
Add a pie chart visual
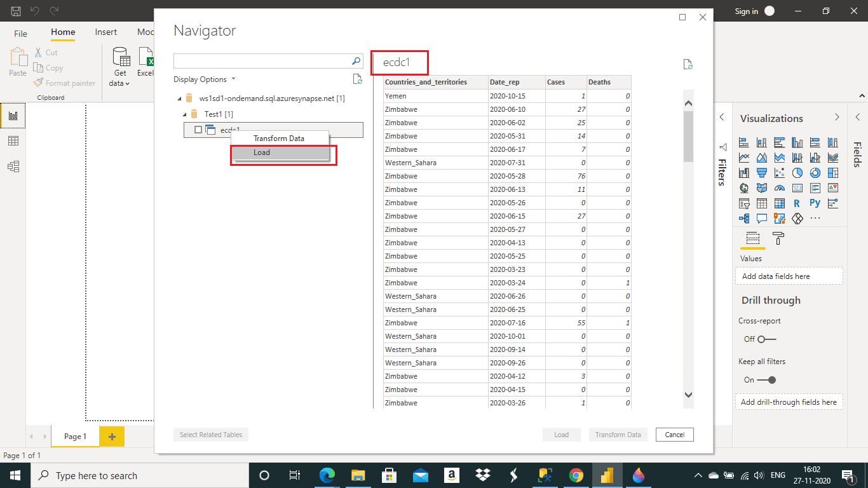click(797, 173)
